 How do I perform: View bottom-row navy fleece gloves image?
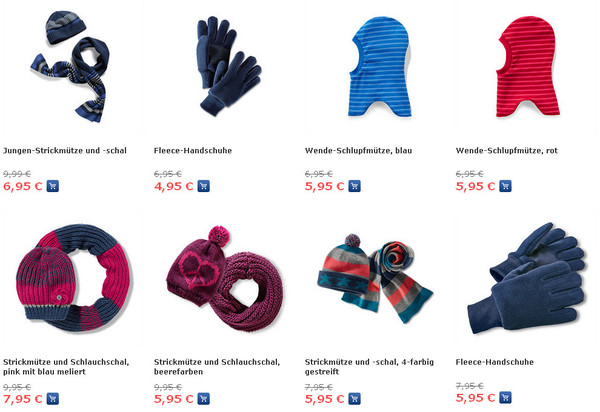pyautogui.click(x=527, y=278)
